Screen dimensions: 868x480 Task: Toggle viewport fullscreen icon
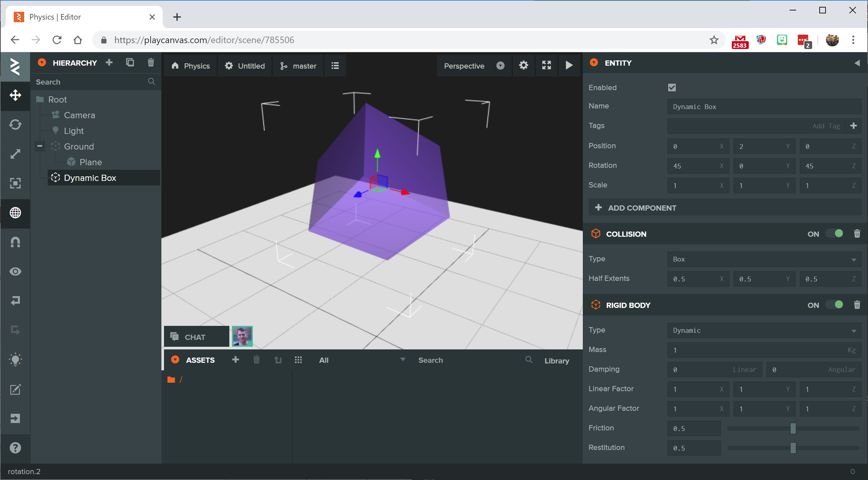point(546,65)
